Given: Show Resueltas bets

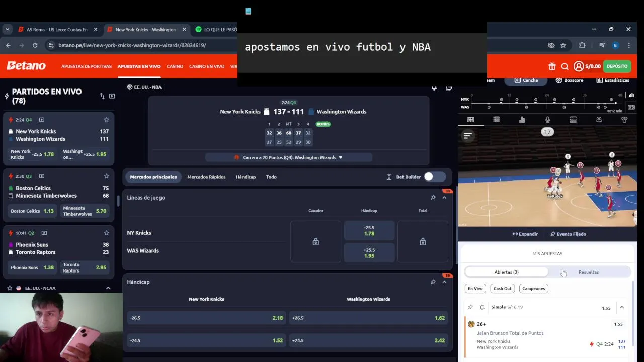Looking at the screenshot, I should tap(588, 272).
